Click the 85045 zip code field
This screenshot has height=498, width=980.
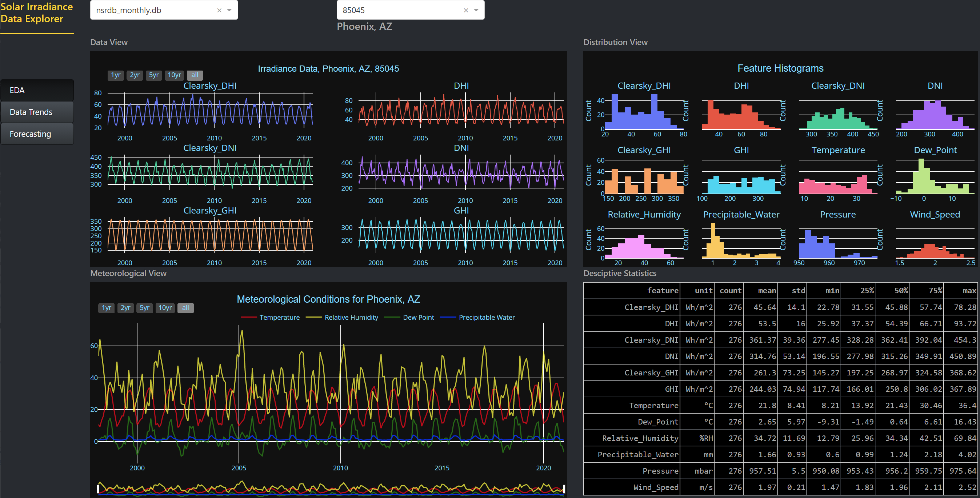(x=411, y=10)
